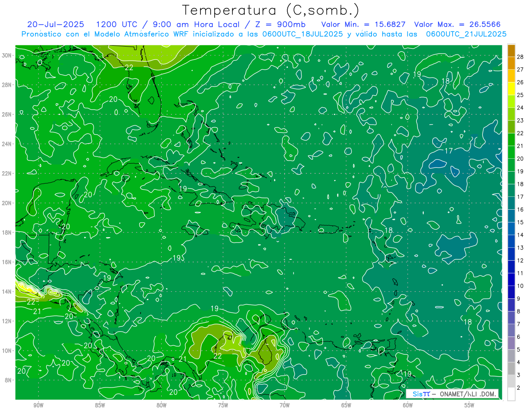Click the '11' value on the color bar
This screenshot has height=411, width=532.
click(520, 273)
